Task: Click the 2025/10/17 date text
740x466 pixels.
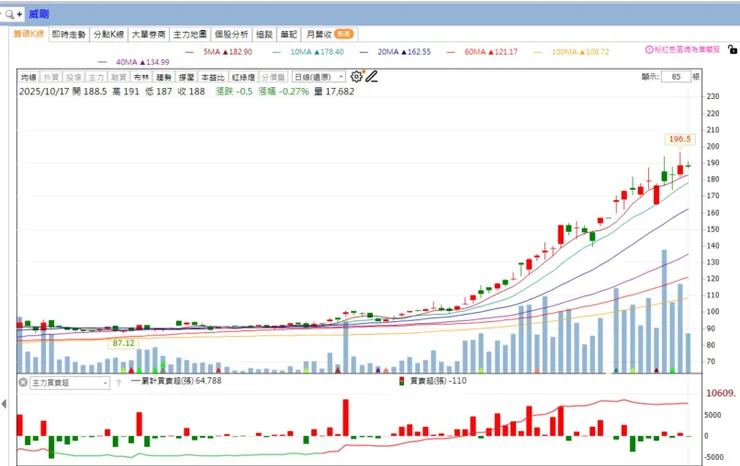Action: point(44,92)
